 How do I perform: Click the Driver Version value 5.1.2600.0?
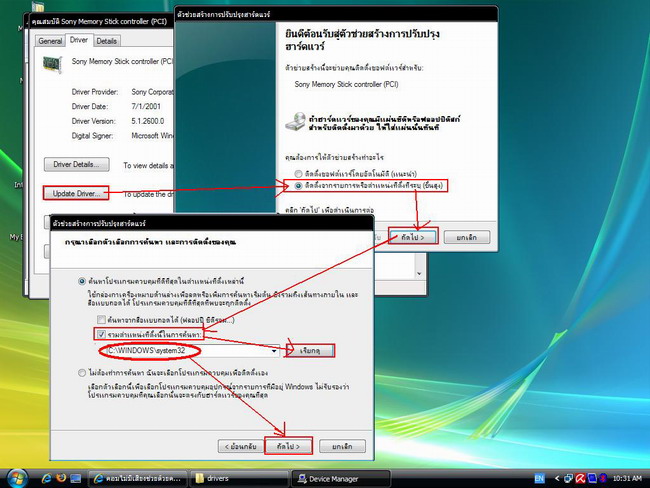(148, 121)
